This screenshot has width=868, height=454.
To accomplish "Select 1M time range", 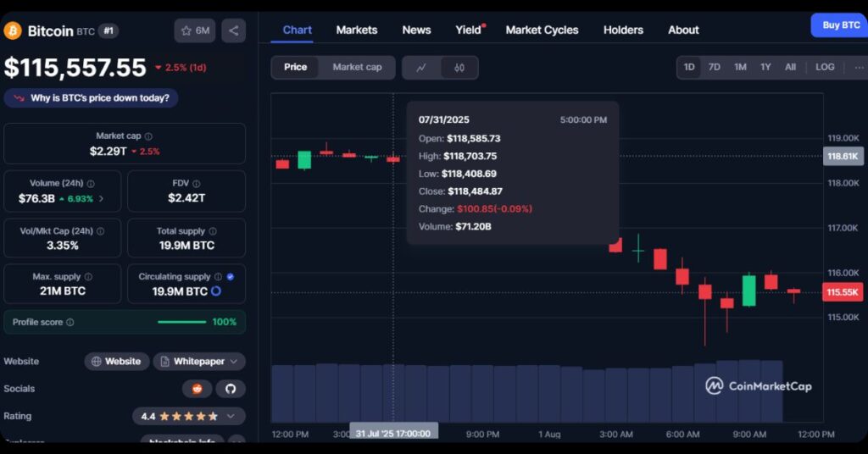I will click(x=740, y=67).
